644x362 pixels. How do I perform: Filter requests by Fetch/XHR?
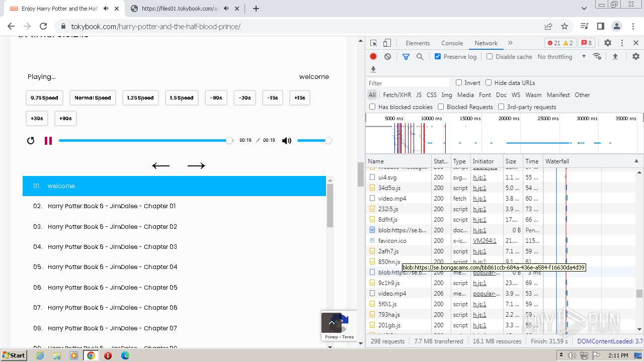397,95
